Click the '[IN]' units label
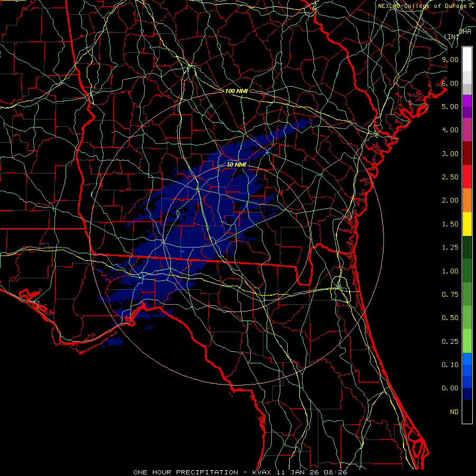This screenshot has height=476, width=476. tap(452, 36)
